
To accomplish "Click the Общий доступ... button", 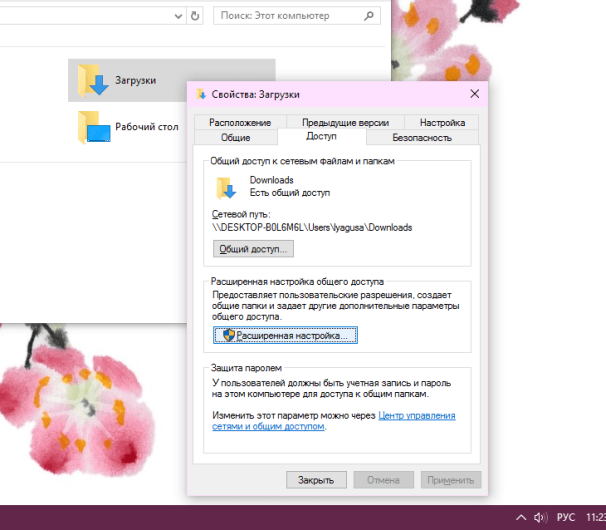I will click(253, 249).
